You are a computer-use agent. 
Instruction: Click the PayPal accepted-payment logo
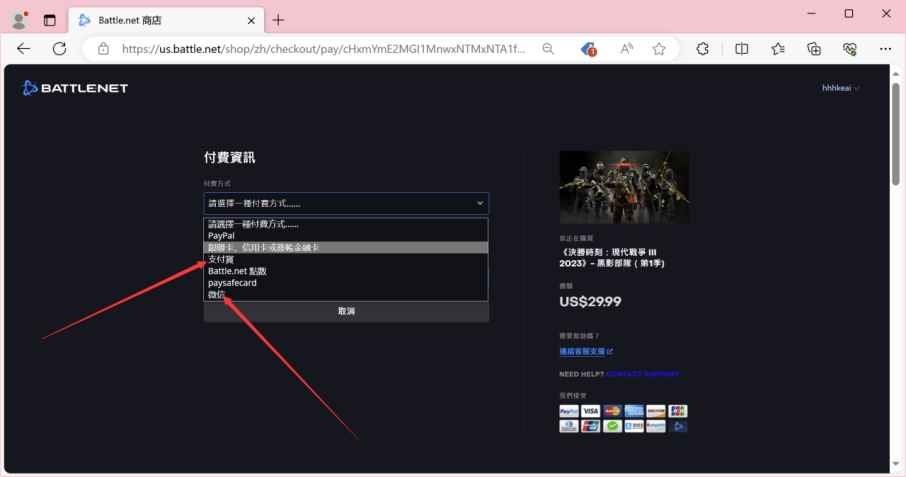(569, 411)
